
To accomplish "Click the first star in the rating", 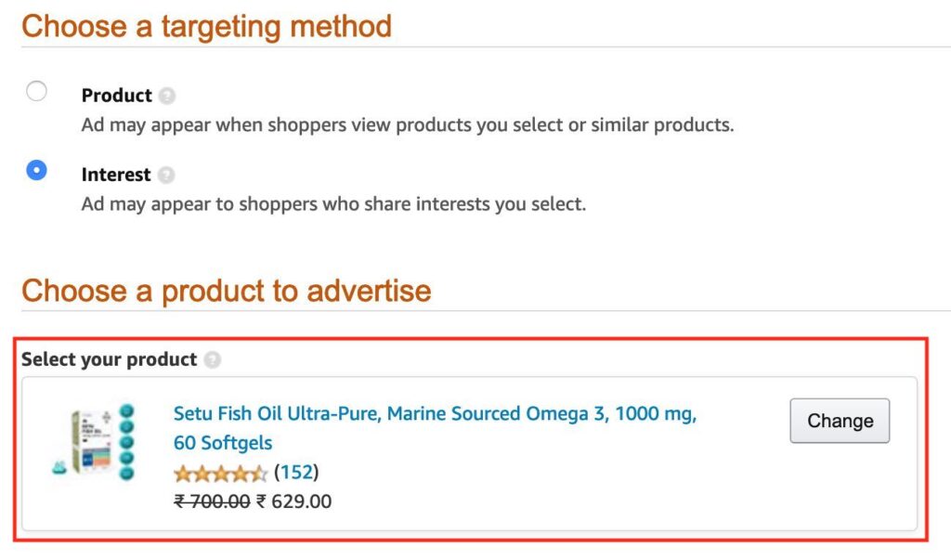I will pyautogui.click(x=182, y=473).
